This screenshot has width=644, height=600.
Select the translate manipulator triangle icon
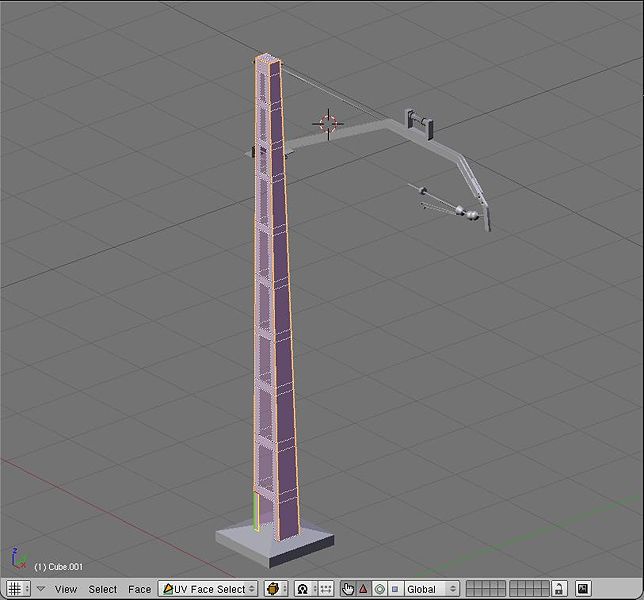tap(363, 589)
